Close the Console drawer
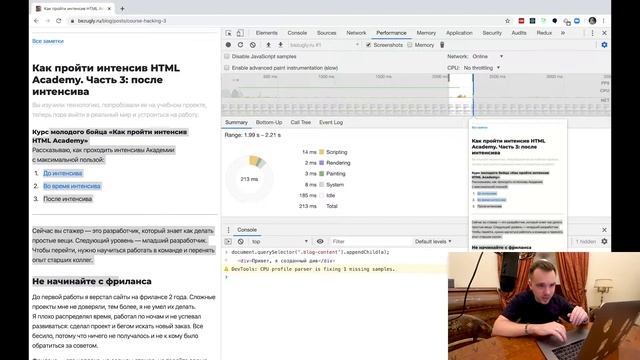Viewport: 640px width, 360px height. point(604,230)
